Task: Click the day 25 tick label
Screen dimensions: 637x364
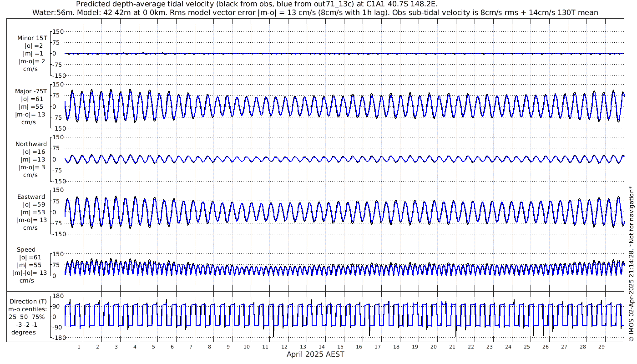Action: 527,347
